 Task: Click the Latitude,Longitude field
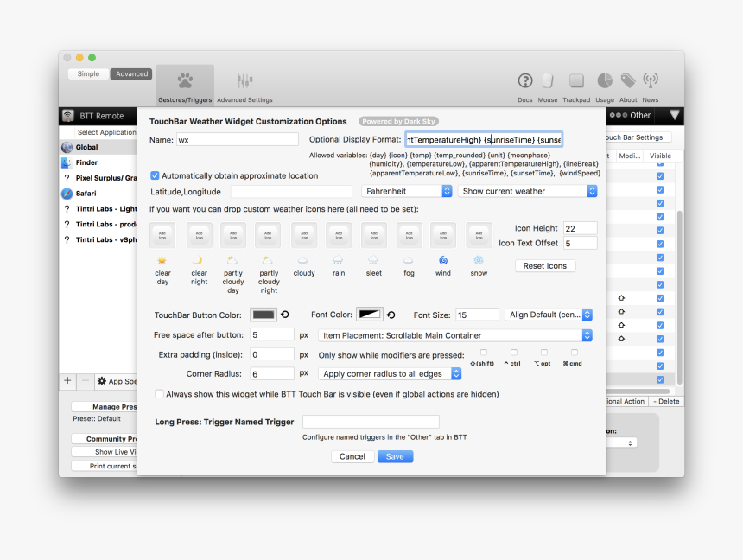point(291,192)
